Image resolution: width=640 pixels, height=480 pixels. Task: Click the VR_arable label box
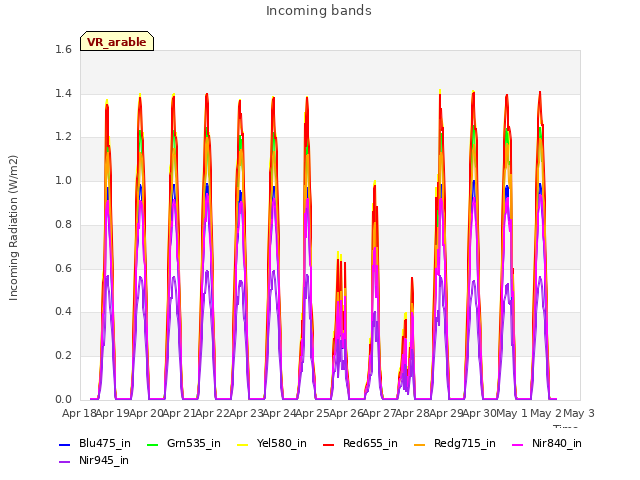point(117,41)
